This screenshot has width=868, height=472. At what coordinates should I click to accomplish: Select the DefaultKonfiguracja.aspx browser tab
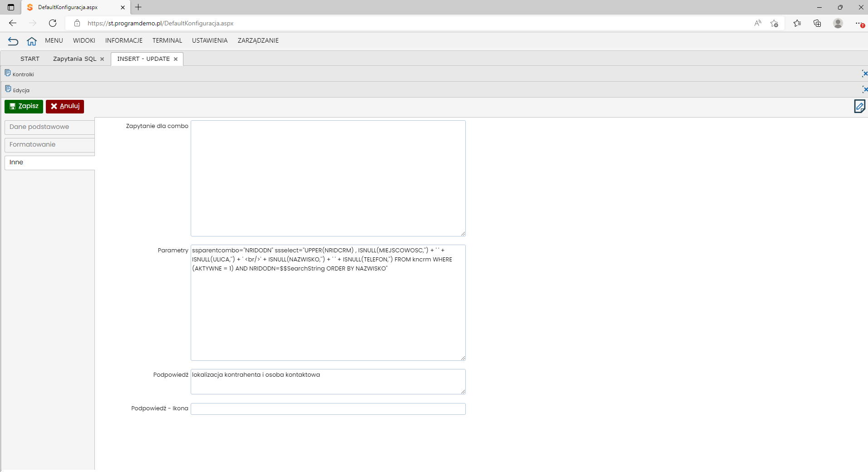tap(75, 7)
